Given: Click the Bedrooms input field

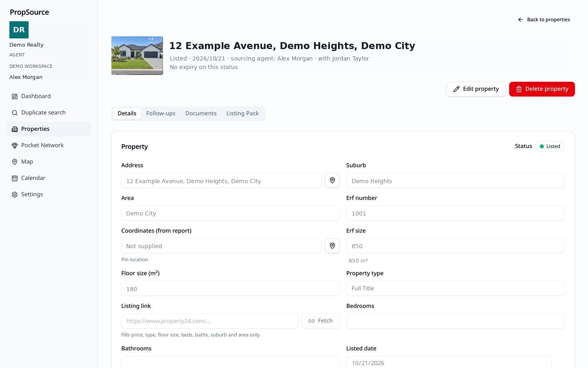Looking at the screenshot, I should coord(455,321).
